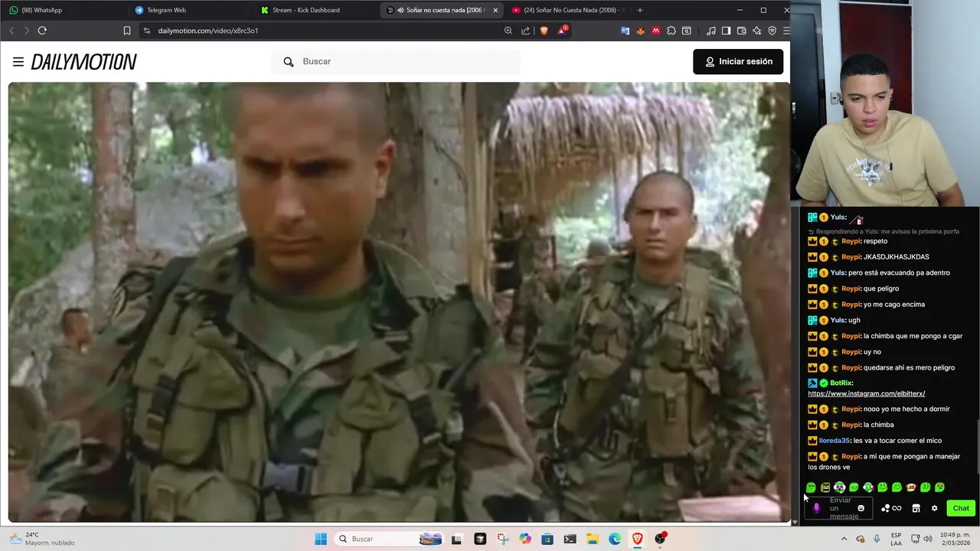Click the message 'les va a tocar comer el mico'

point(897,441)
